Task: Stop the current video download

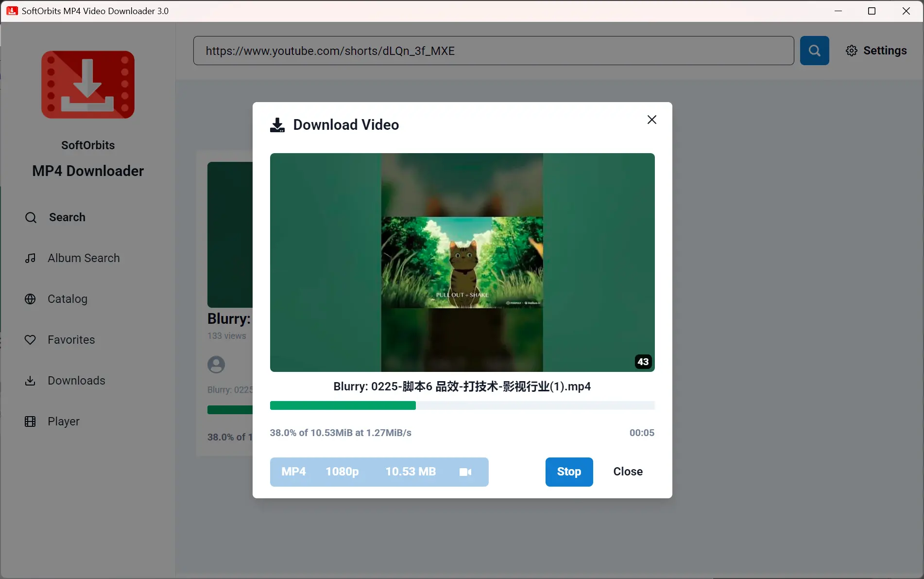Action: point(569,472)
